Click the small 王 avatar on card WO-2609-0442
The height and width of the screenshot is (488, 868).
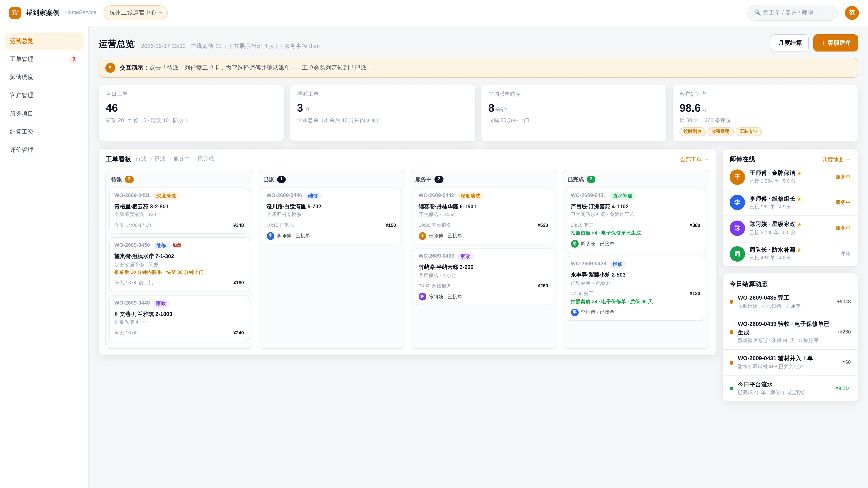[x=422, y=236]
